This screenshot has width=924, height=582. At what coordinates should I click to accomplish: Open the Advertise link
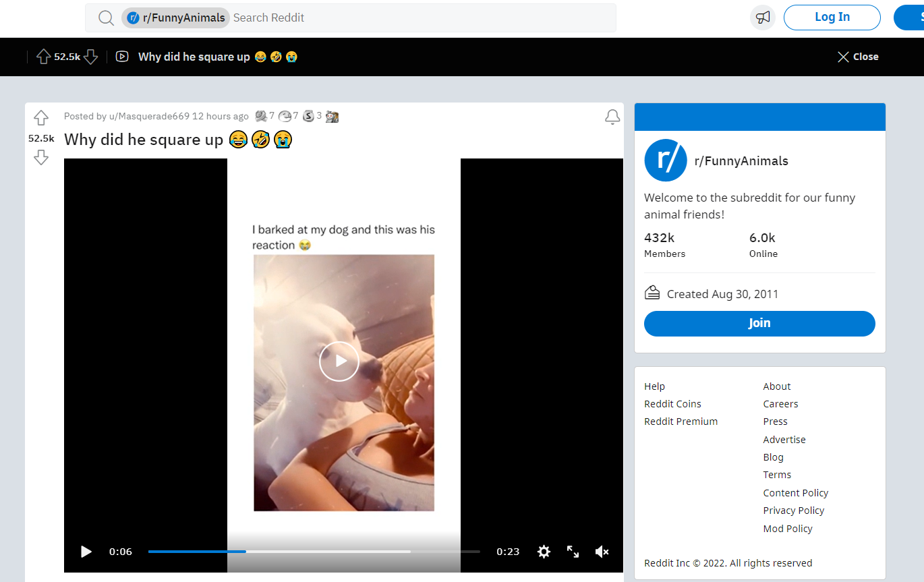pos(784,440)
